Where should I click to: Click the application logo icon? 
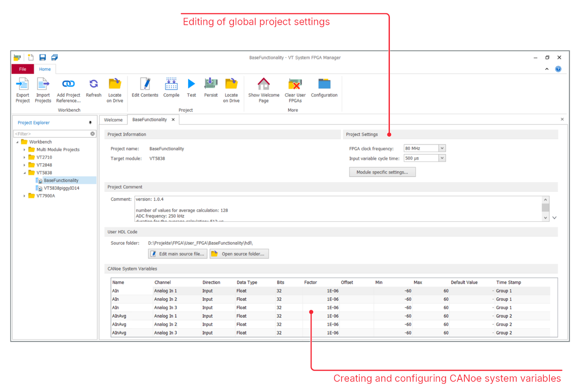(x=17, y=57)
